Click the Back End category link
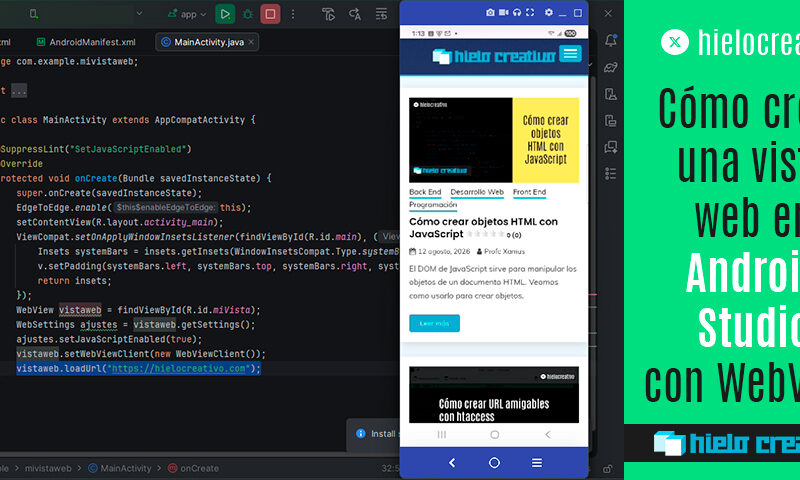This screenshot has height=480, width=800. [x=425, y=192]
